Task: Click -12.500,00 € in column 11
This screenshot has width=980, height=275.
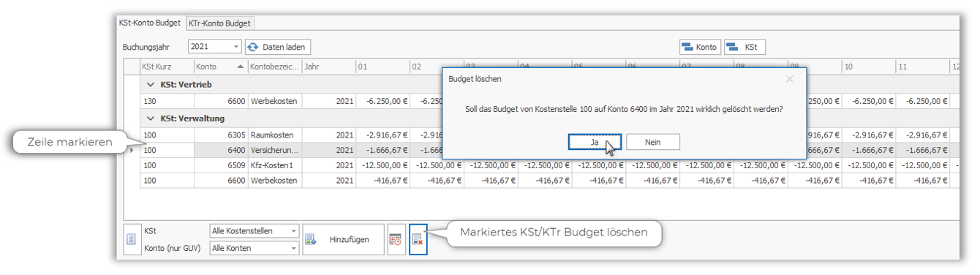Action: (x=922, y=165)
